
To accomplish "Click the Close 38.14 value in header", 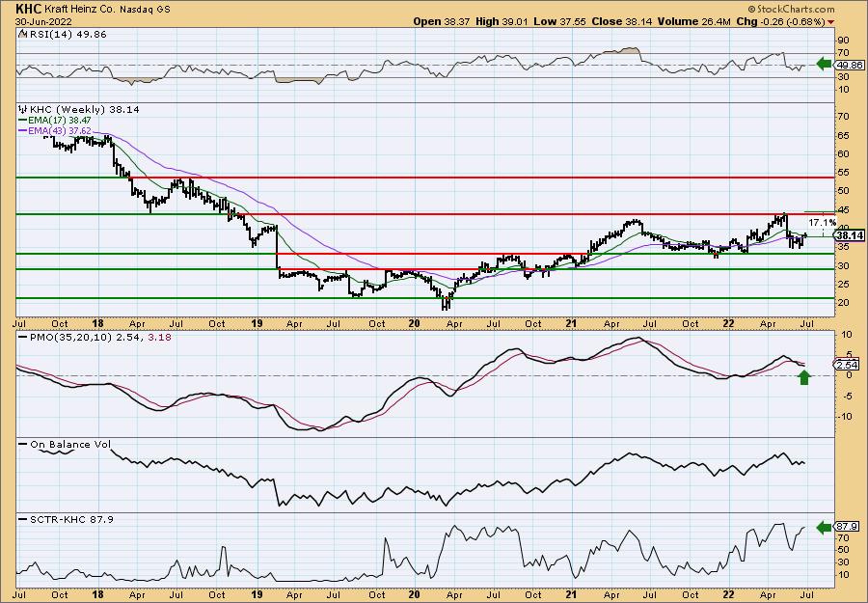I will click(622, 22).
